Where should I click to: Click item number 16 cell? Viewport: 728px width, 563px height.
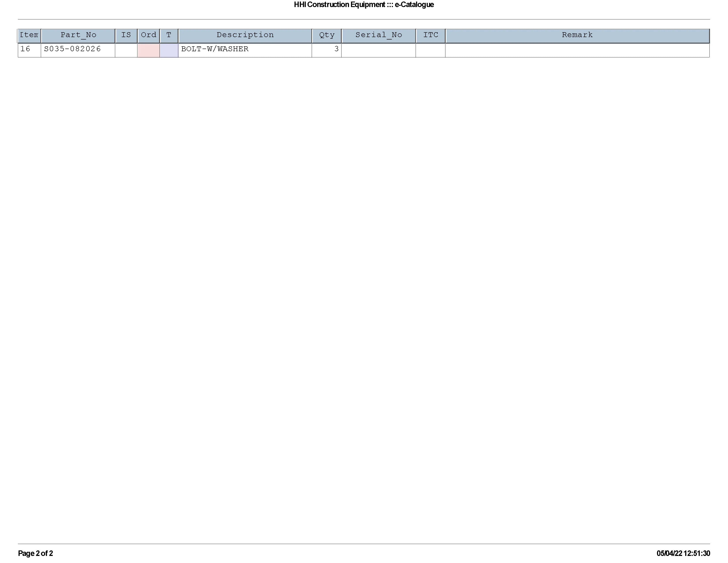[x=26, y=49]
